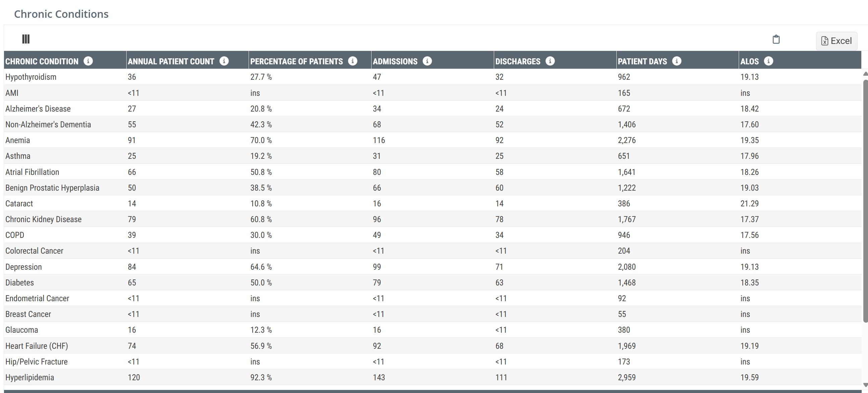Click the scrollbar down arrow
The image size is (868, 393).
pos(865,385)
